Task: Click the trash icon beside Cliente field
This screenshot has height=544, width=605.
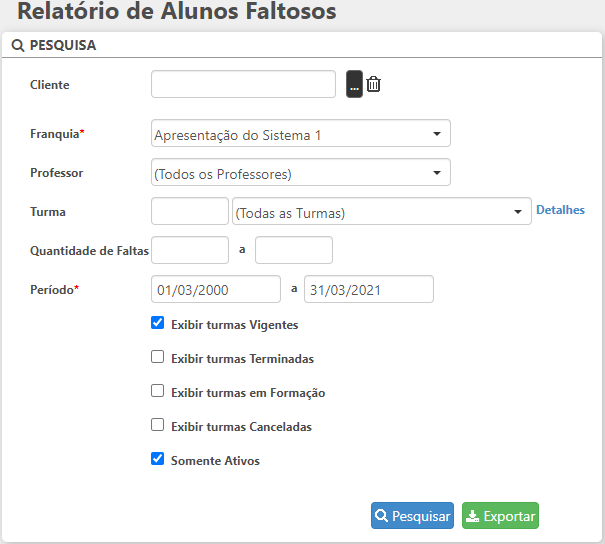Action: tap(373, 85)
